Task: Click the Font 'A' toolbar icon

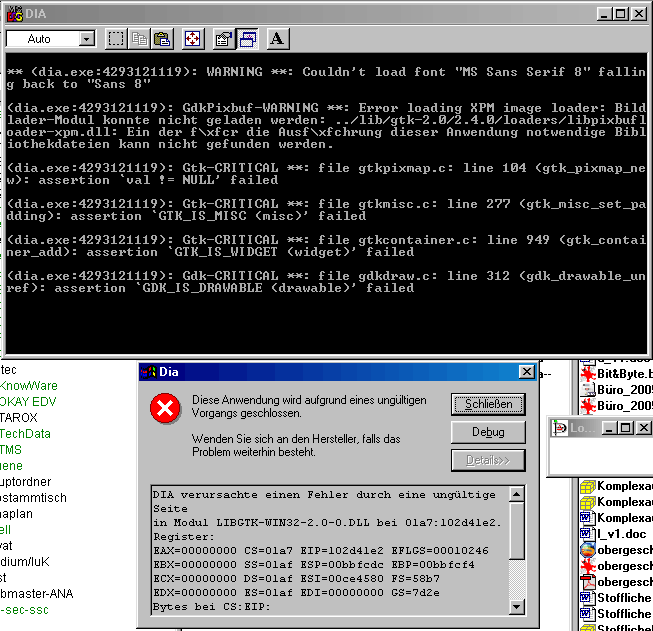Action: pyautogui.click(x=277, y=39)
